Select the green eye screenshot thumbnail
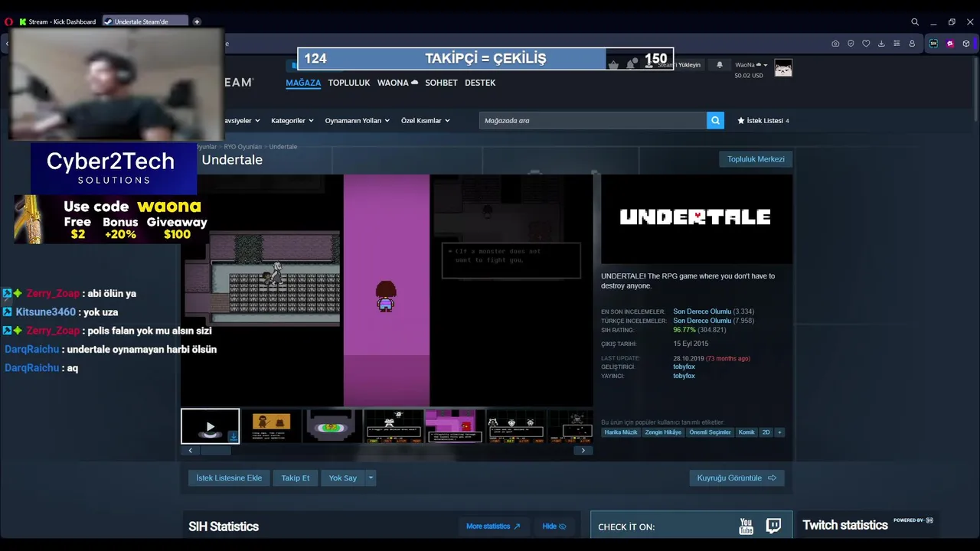The image size is (980, 551). click(x=332, y=426)
